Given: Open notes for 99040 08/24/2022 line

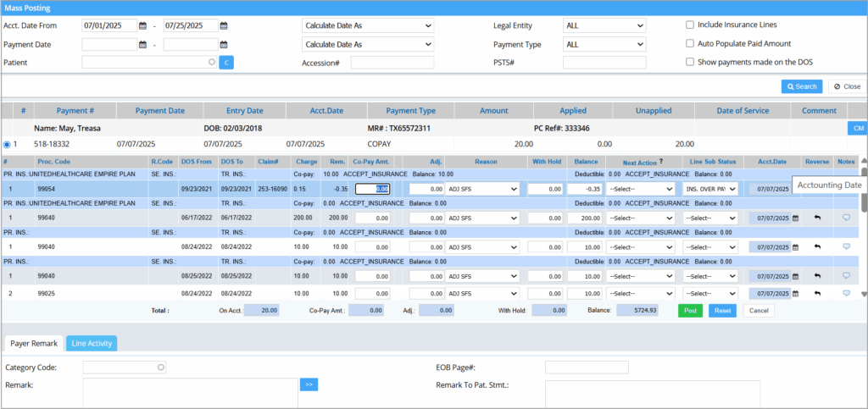Looking at the screenshot, I should click(846, 246).
